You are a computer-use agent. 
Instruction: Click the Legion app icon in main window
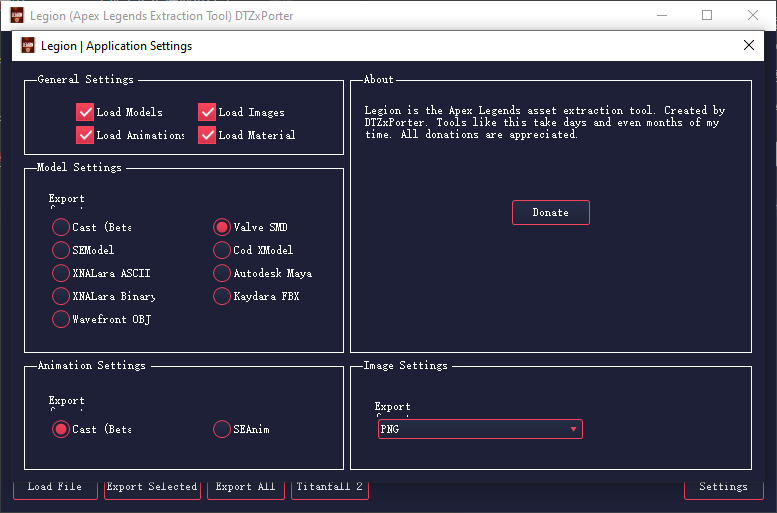[17, 15]
